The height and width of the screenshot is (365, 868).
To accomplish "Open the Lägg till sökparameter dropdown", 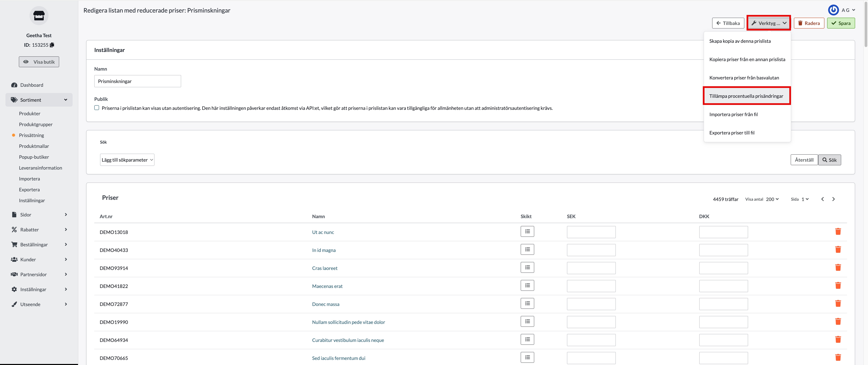I will pos(127,160).
